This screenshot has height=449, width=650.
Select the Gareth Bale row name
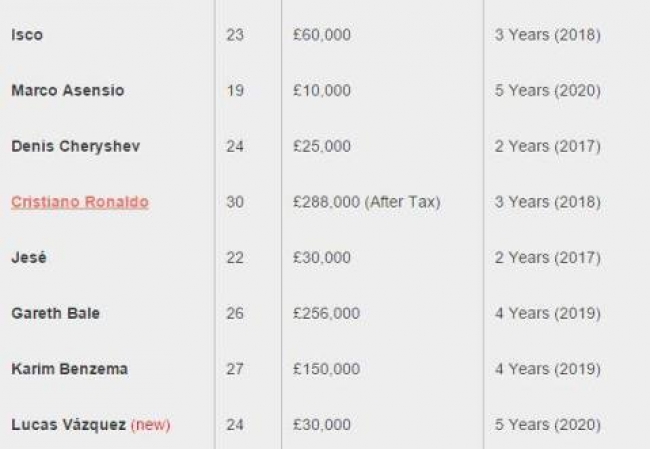56,313
